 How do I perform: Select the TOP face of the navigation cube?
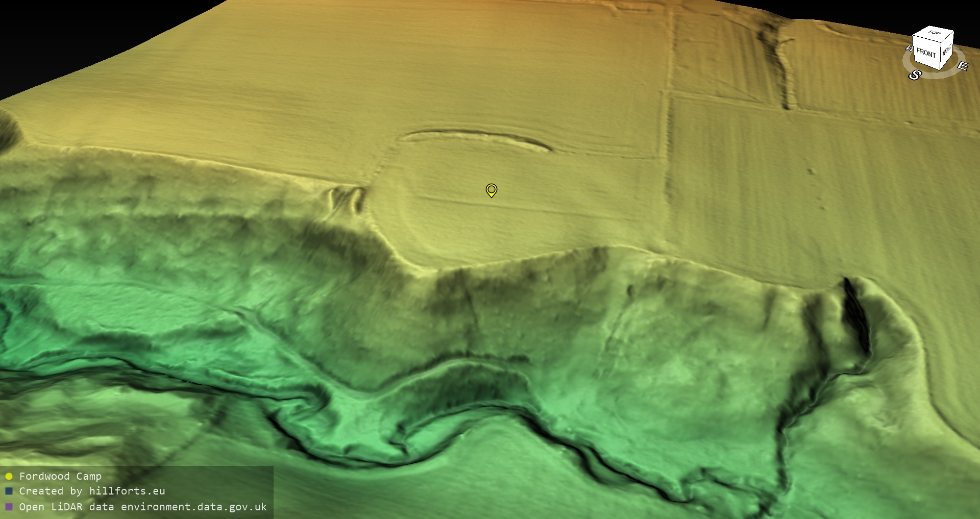[934, 33]
